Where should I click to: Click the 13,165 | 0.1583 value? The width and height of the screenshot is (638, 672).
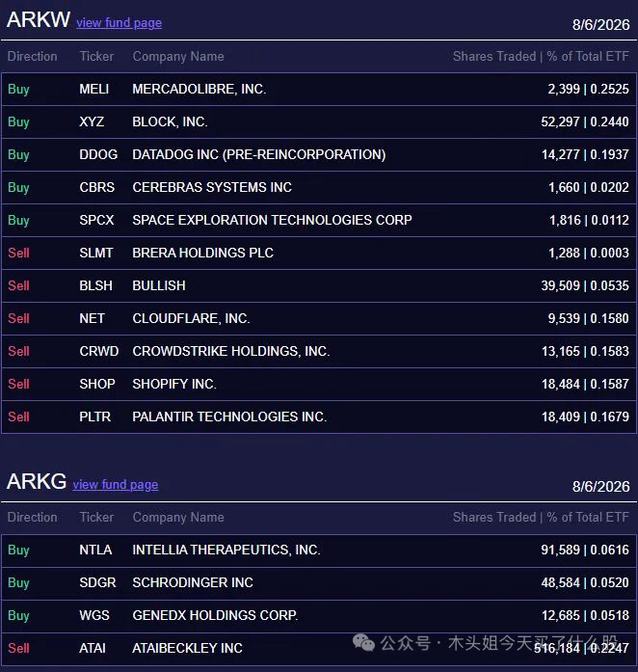585,352
